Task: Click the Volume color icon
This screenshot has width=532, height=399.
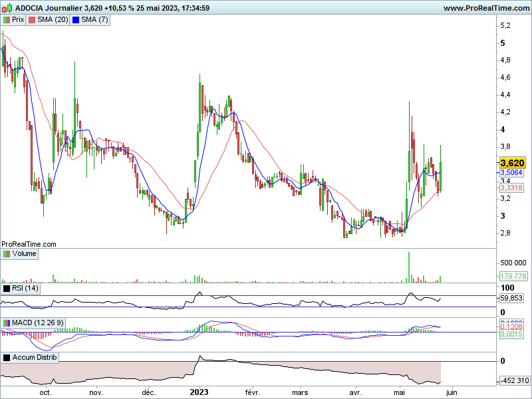Action: [x=7, y=254]
